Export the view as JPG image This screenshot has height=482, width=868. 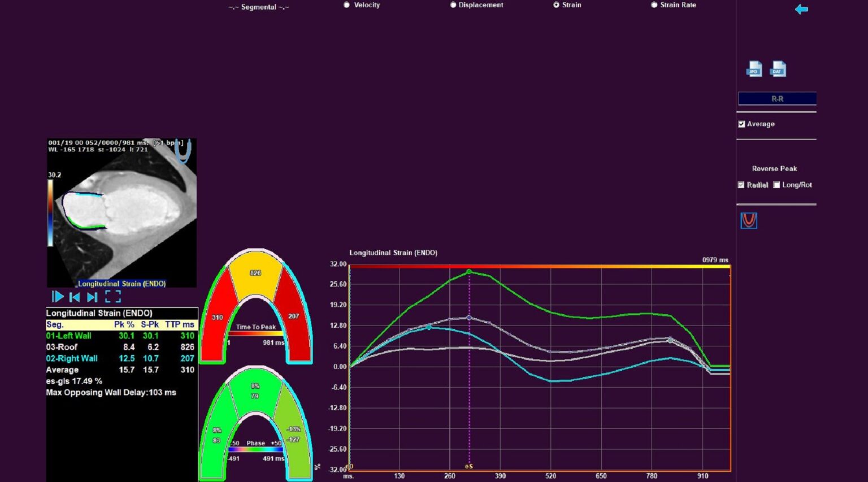point(754,68)
